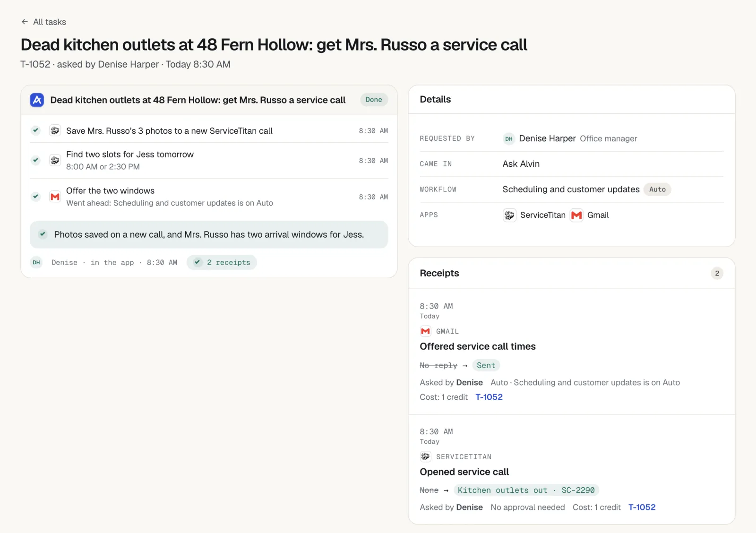Screen dimensions: 756x533
Task: Click Gmail icon beside Offer the two windows
Action: pos(55,197)
